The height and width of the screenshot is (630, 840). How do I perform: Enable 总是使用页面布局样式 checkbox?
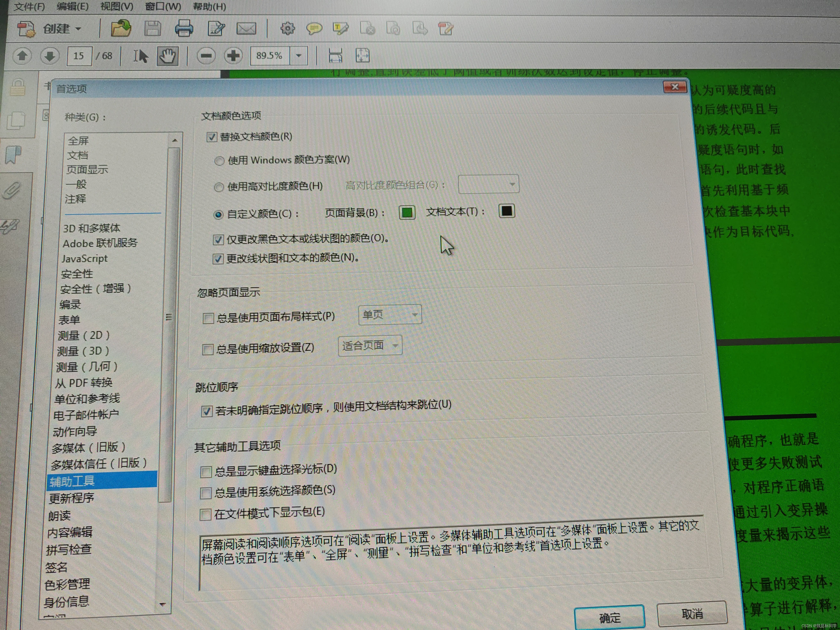208,318
